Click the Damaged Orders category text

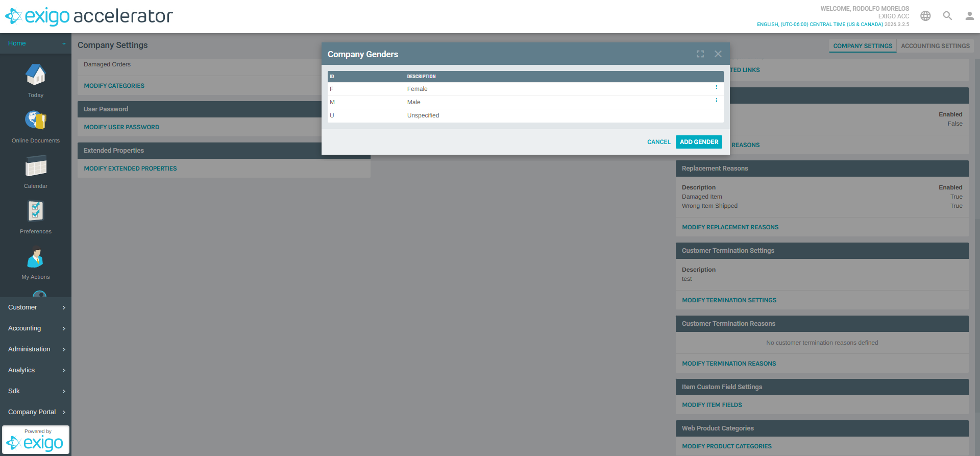click(107, 64)
